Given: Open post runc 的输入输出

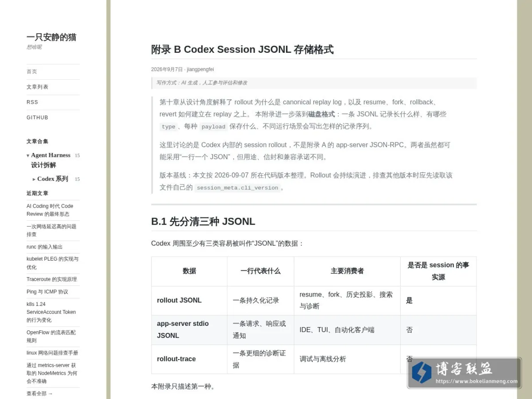Looking at the screenshot, I should coord(44,247).
